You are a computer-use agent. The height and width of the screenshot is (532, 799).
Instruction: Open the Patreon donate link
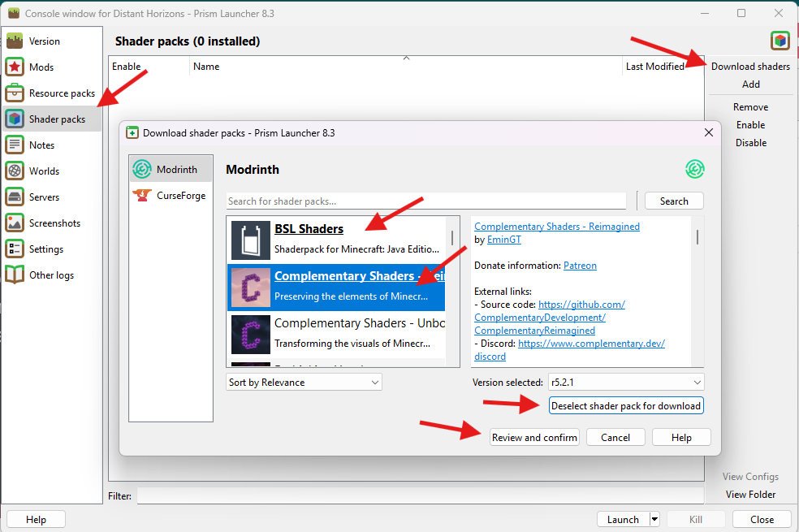click(x=580, y=266)
